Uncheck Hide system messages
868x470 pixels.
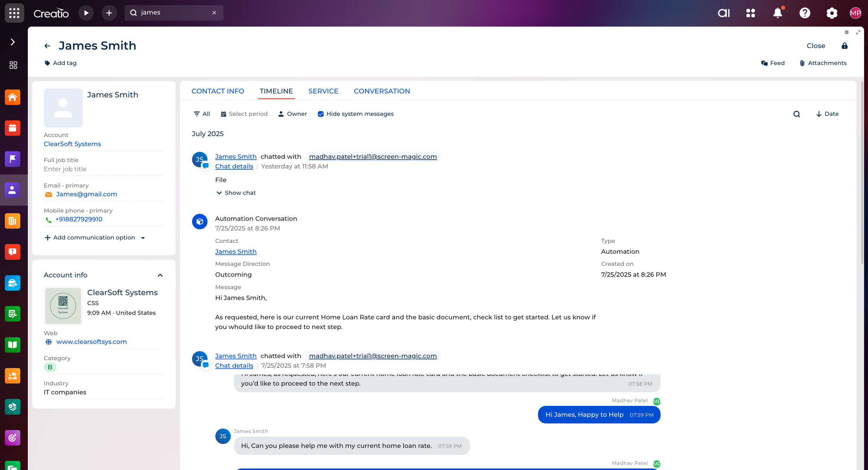321,114
